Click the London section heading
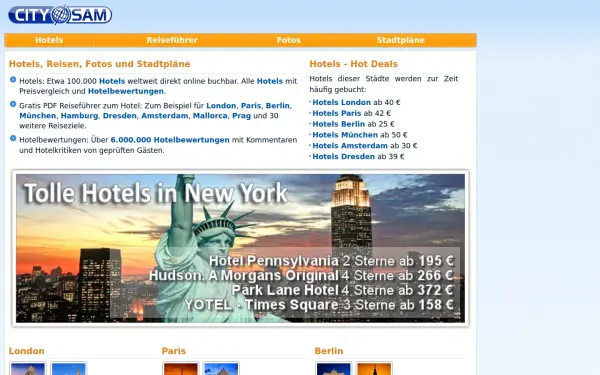The width and height of the screenshot is (600, 375). [x=27, y=351]
